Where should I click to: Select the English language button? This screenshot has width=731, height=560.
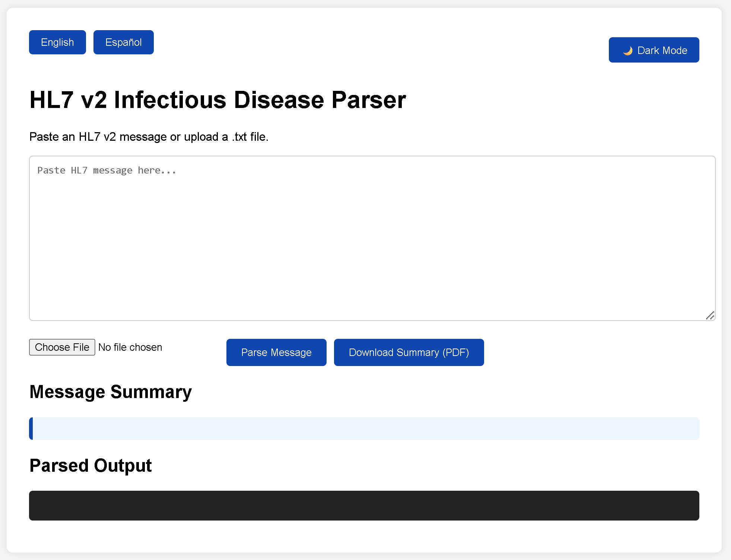[57, 42]
